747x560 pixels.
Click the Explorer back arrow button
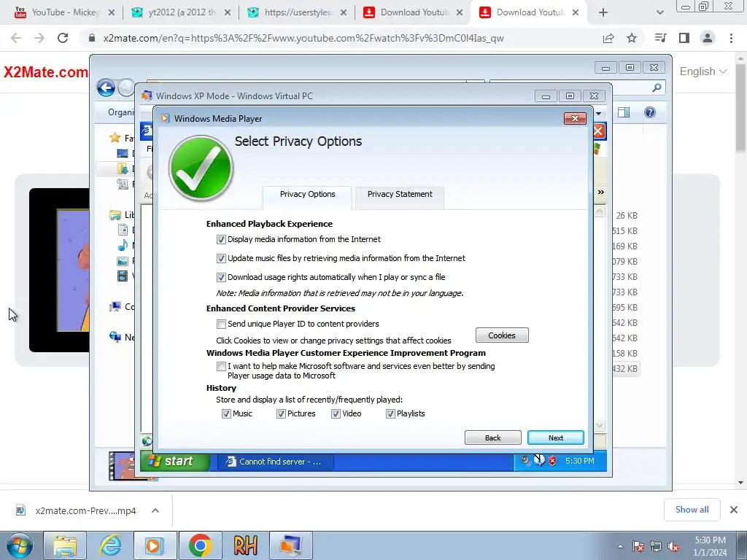coord(106,87)
